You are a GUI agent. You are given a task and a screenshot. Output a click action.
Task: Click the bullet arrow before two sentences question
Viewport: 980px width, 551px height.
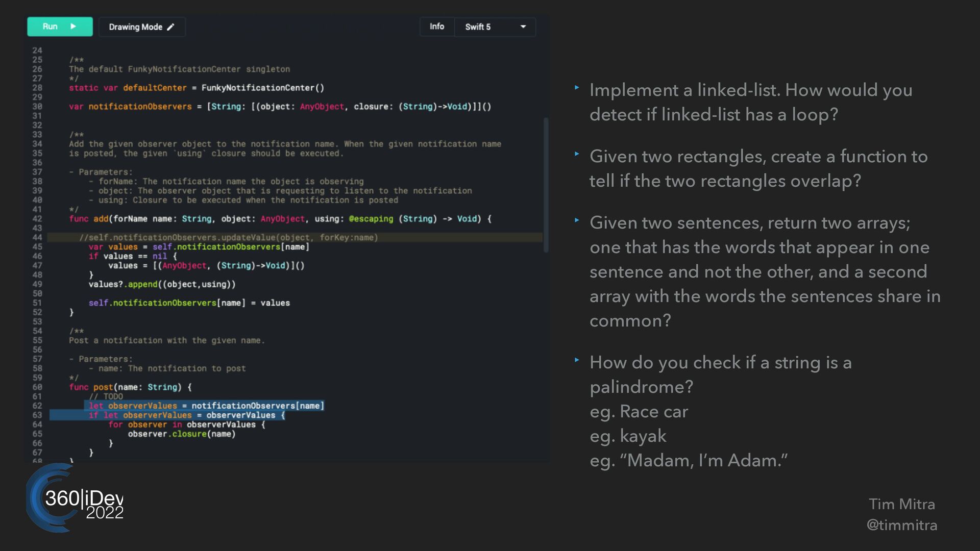577,220
